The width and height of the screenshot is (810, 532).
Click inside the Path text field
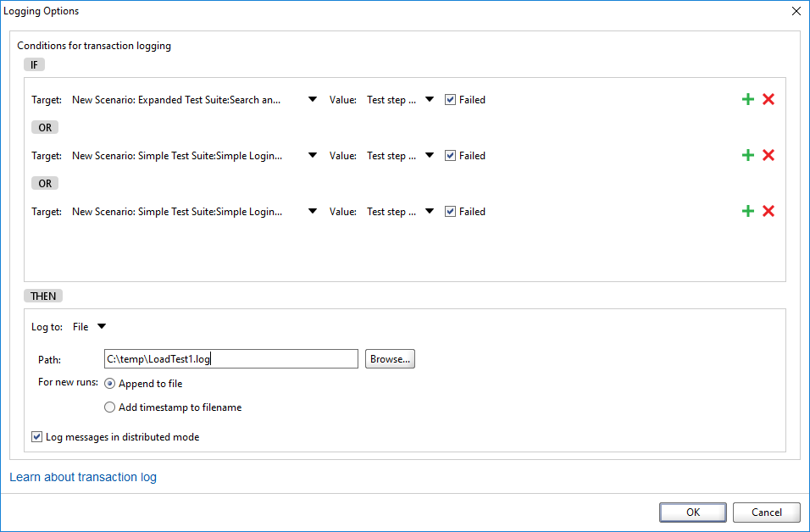(230, 358)
